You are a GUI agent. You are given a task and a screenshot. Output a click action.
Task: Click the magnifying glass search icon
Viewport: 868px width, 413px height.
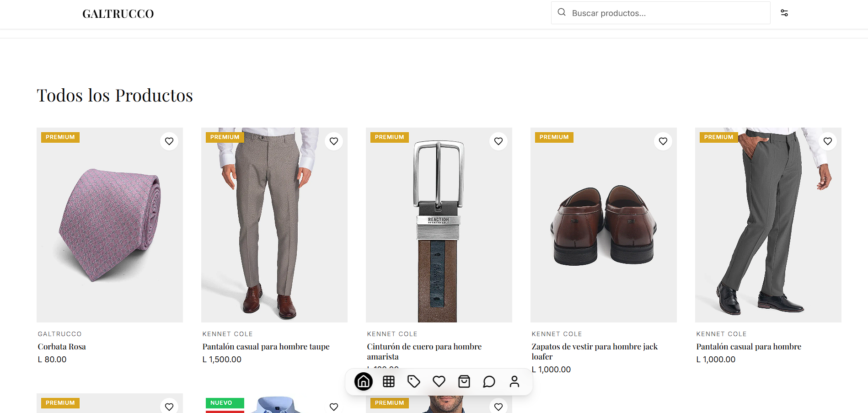coord(562,12)
